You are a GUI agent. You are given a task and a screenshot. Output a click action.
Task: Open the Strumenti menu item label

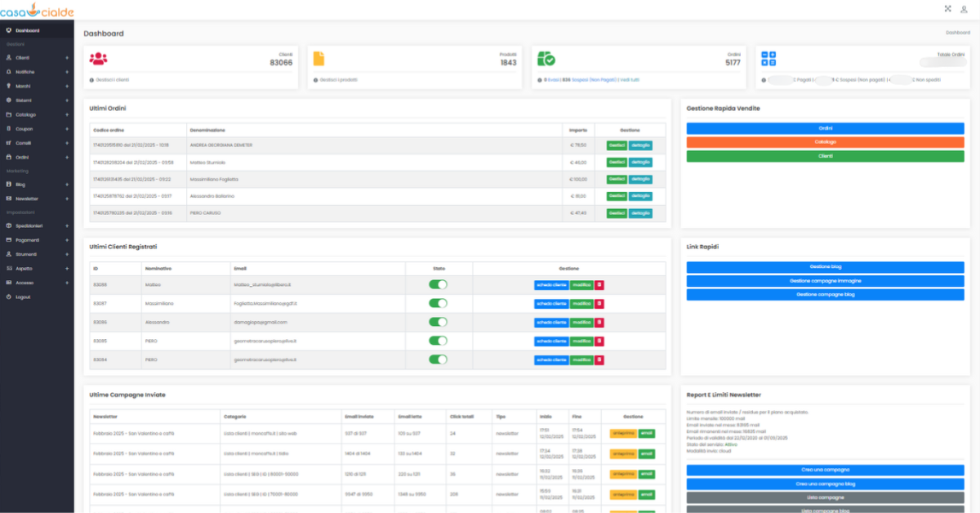click(26, 254)
